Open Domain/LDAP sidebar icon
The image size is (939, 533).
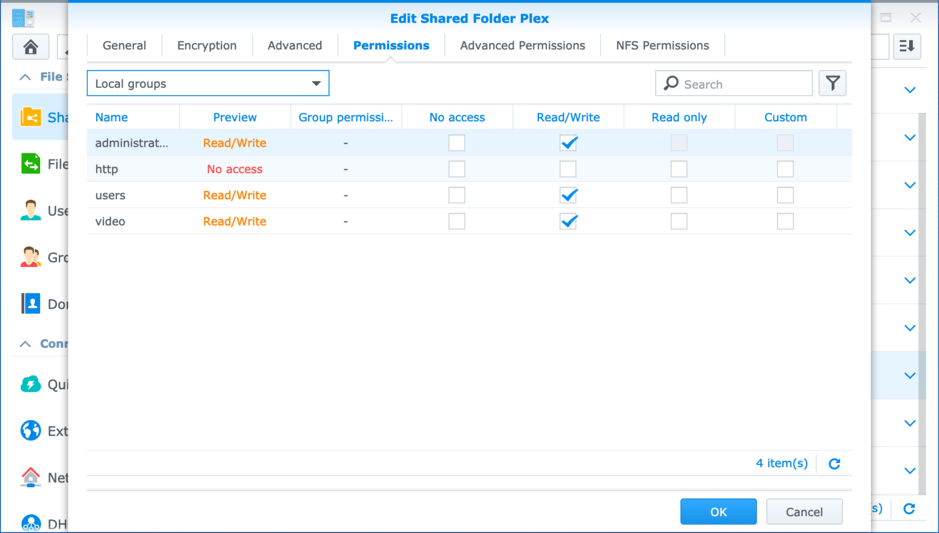(x=31, y=304)
